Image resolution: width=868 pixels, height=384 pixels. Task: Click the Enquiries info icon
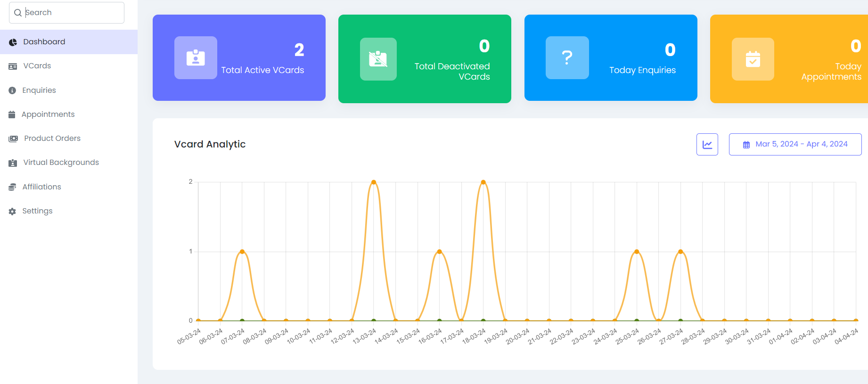[12, 90]
